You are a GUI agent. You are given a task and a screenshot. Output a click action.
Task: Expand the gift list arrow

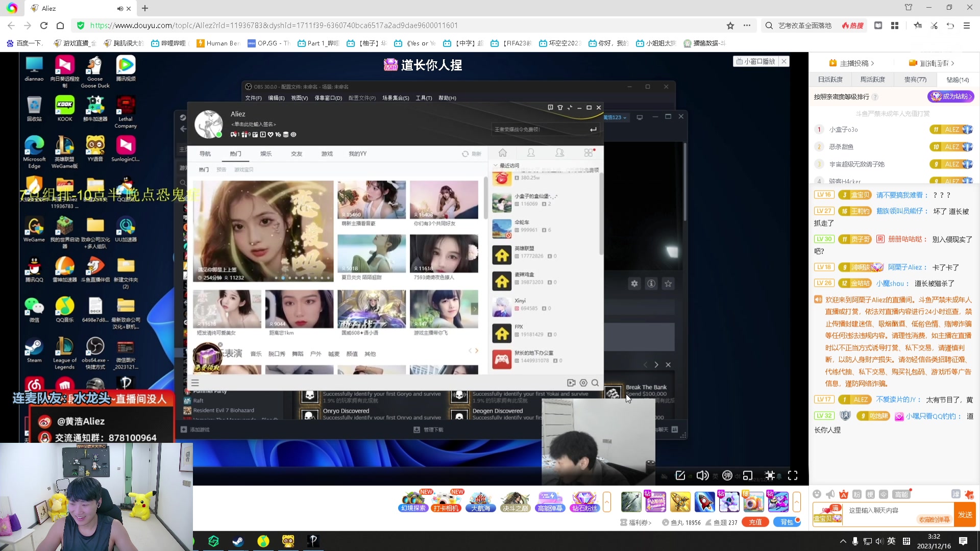click(x=797, y=502)
